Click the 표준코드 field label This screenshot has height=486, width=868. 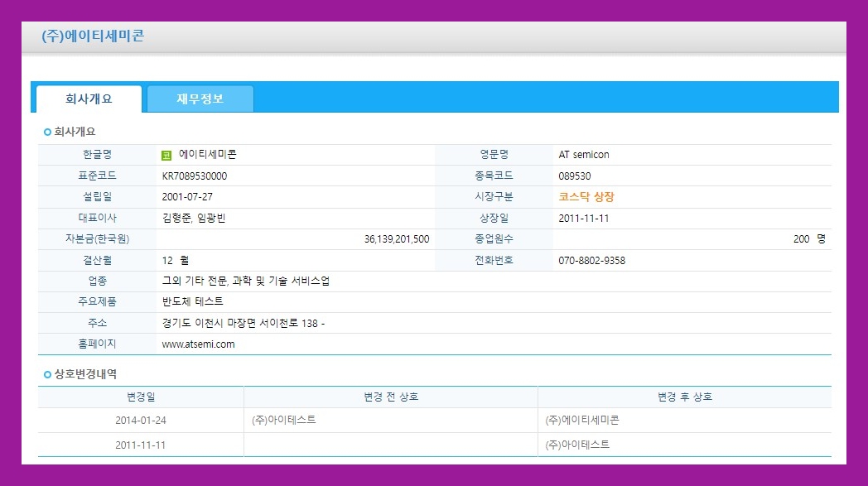[x=98, y=176]
